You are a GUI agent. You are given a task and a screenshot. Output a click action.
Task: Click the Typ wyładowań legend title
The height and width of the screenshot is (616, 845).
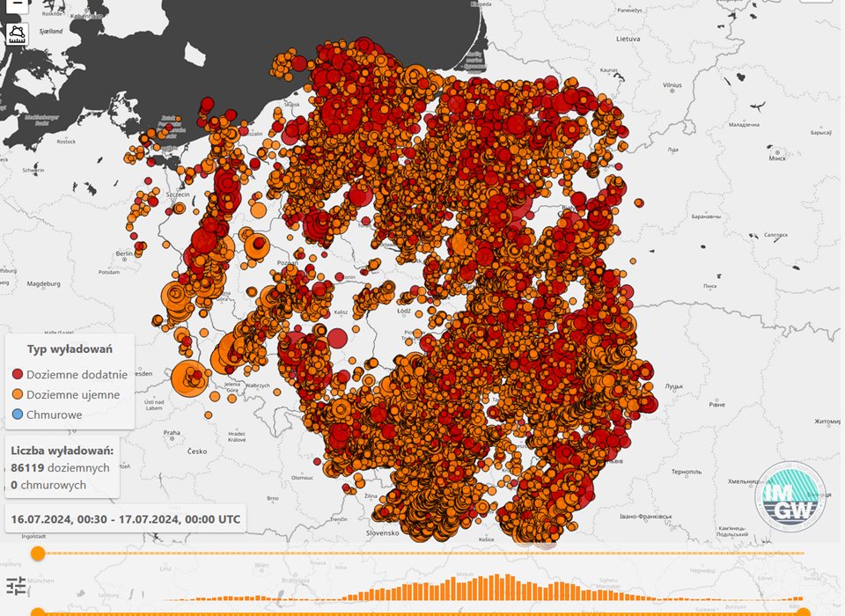(70, 349)
